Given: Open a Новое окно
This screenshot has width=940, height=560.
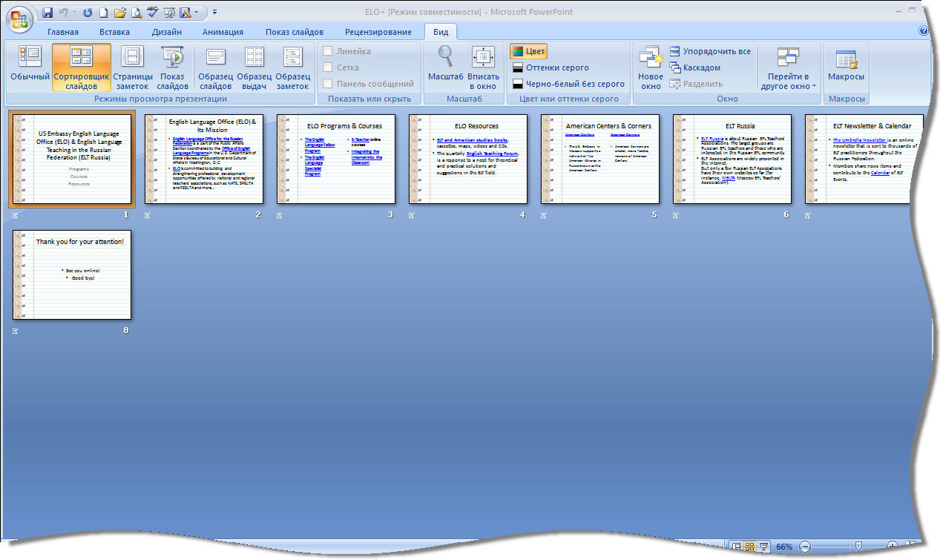Looking at the screenshot, I should click(651, 67).
